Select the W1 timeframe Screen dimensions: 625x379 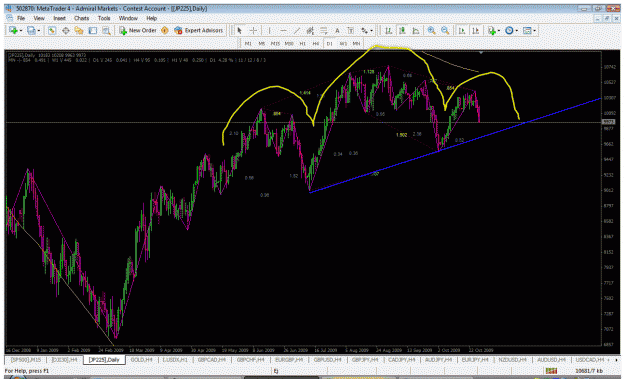(343, 43)
